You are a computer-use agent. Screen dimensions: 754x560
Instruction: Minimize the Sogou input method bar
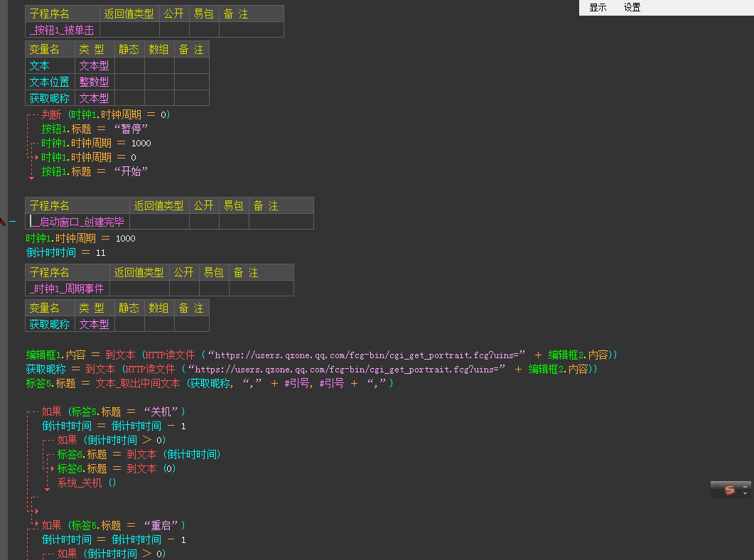(745, 487)
